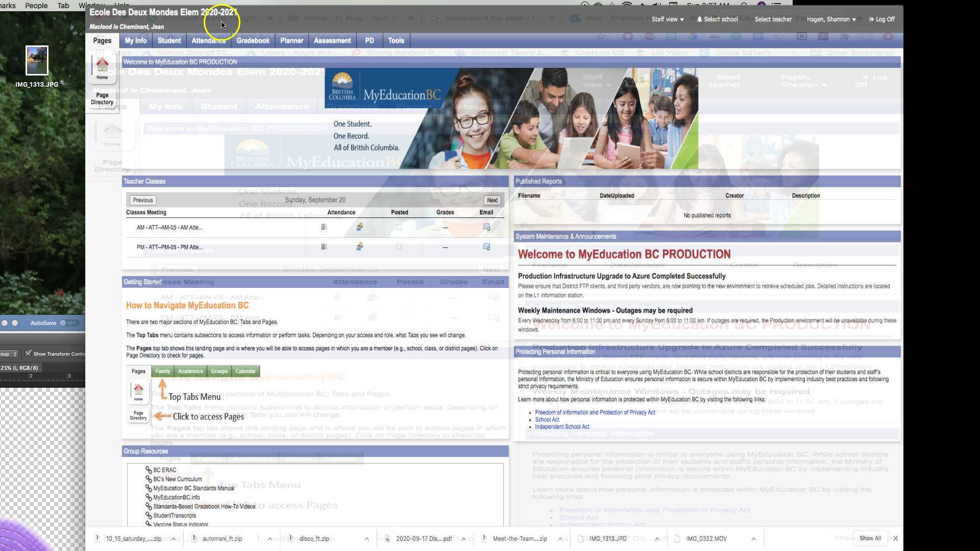Open Freedom of Information and Protection of Privacy Act link
The width and height of the screenshot is (980, 551).
(595, 412)
